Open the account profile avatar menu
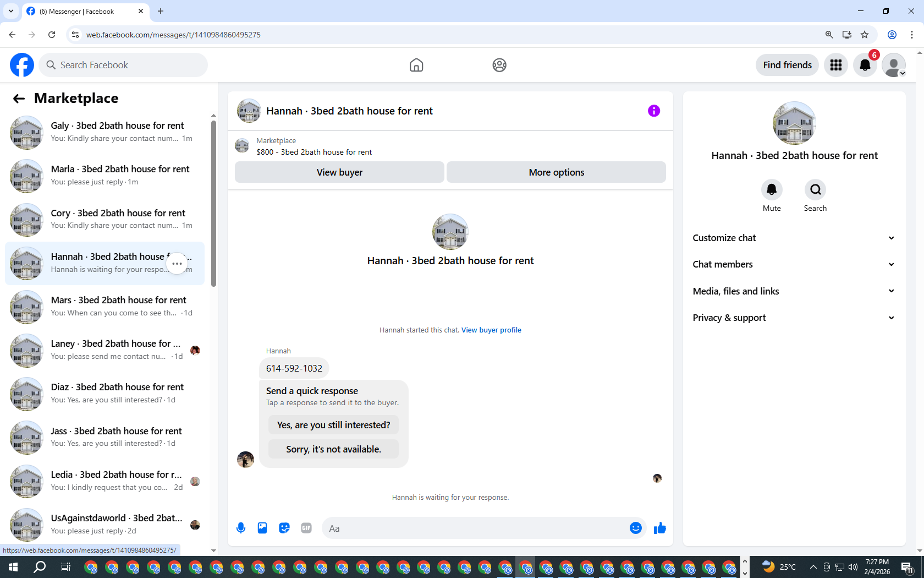Screen dimensions: 924x578 pos(894,65)
